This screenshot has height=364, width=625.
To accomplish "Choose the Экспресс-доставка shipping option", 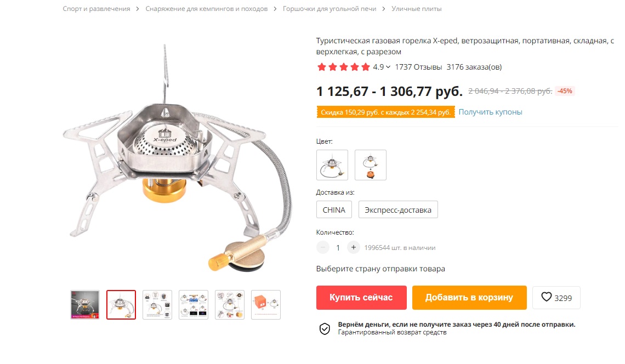I will pyautogui.click(x=398, y=210).
